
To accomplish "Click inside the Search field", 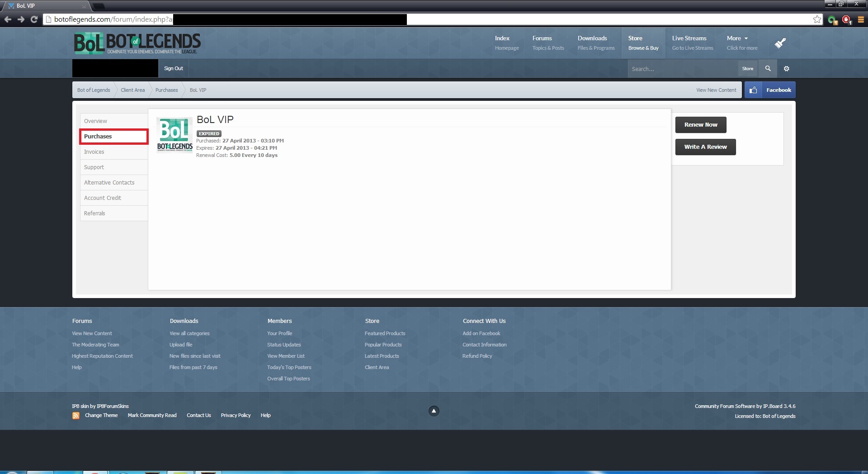I will tap(683, 69).
